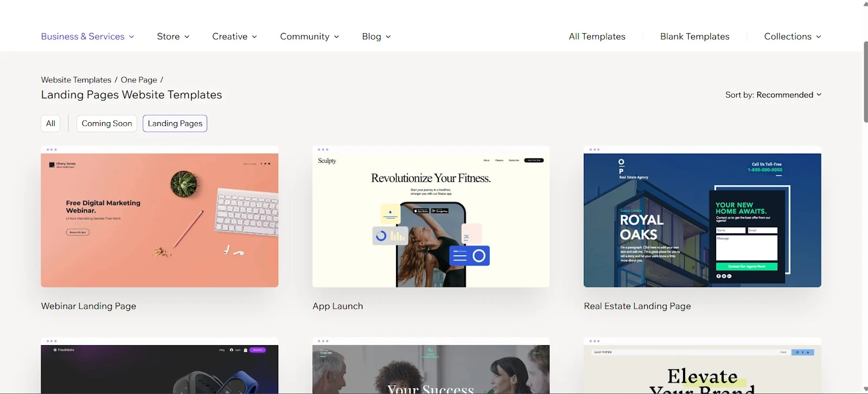
Task: Open the Blog category dropdown
Action: pyautogui.click(x=376, y=36)
